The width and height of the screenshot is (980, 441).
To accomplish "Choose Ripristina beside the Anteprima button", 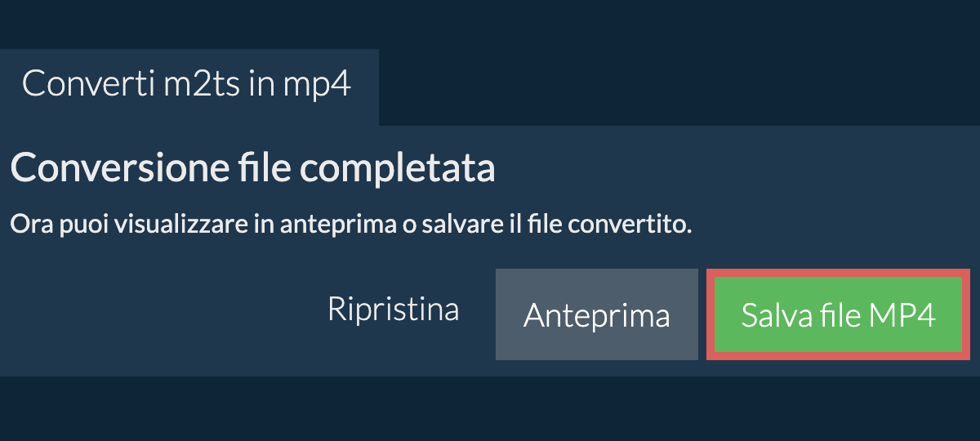I will coord(393,310).
